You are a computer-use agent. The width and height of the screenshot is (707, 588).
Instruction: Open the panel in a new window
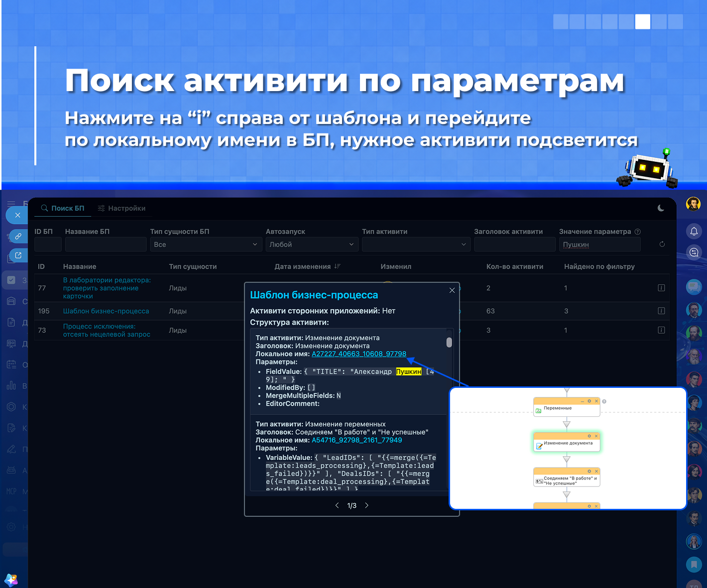tap(18, 255)
